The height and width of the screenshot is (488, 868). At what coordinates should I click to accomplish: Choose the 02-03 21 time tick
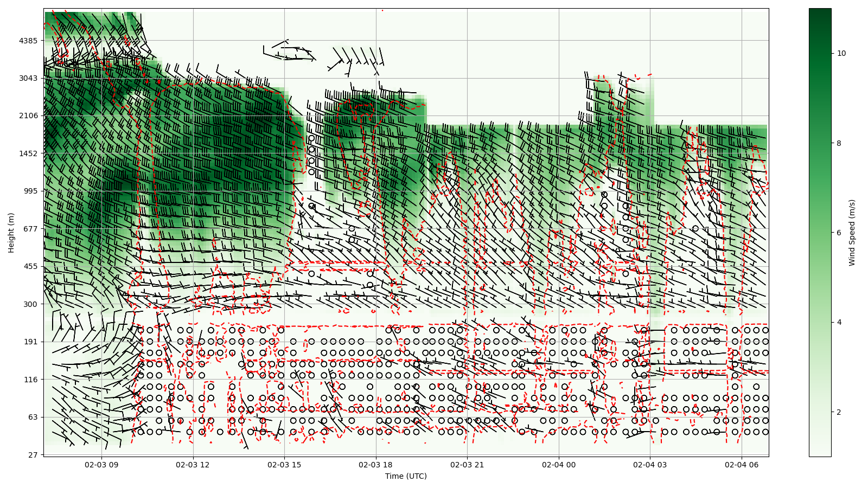pos(467,465)
